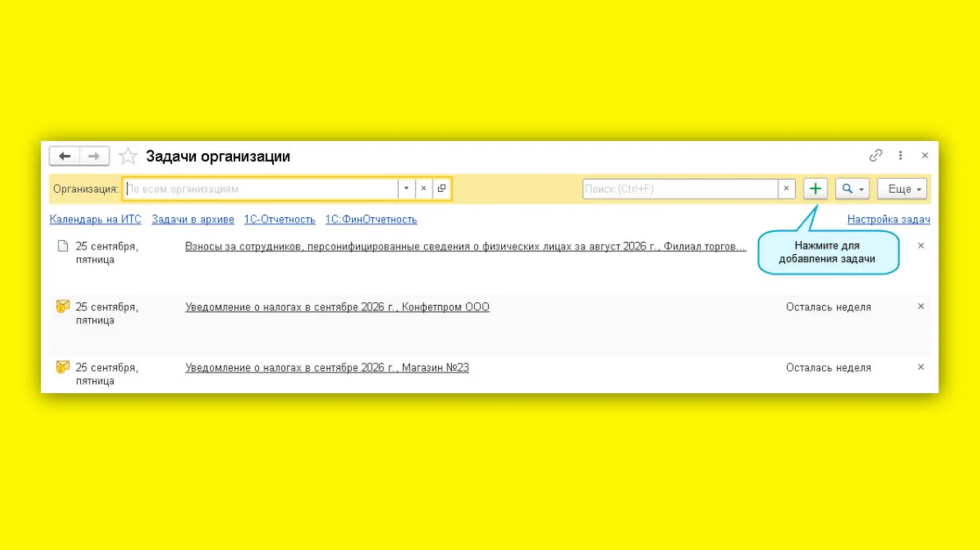Dismiss the Взносы за сотрудников task row

[x=921, y=246]
